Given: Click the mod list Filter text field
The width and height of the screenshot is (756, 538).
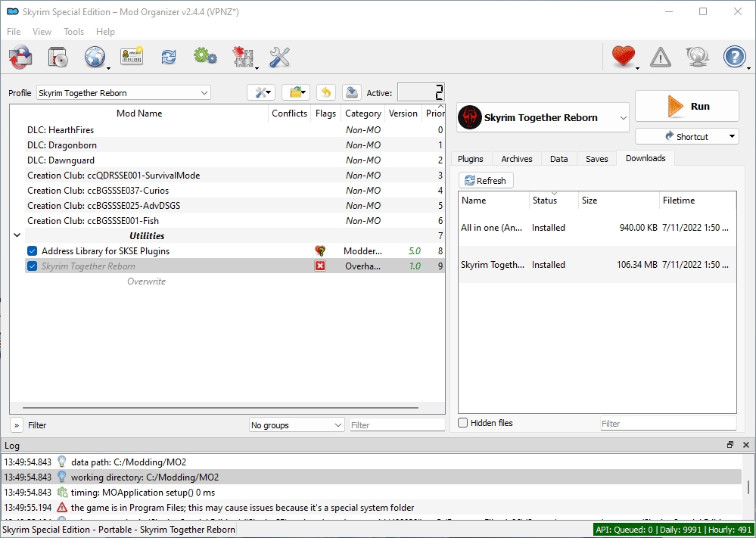Looking at the screenshot, I should point(397,425).
